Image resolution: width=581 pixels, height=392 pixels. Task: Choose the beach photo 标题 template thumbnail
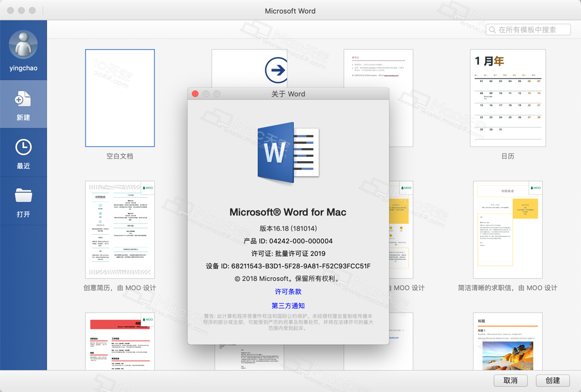[x=507, y=341]
